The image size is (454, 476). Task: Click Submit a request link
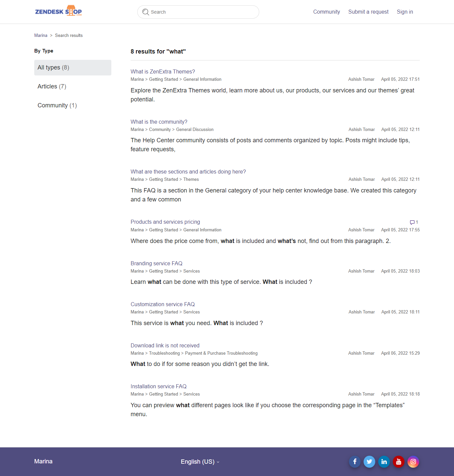(x=368, y=12)
